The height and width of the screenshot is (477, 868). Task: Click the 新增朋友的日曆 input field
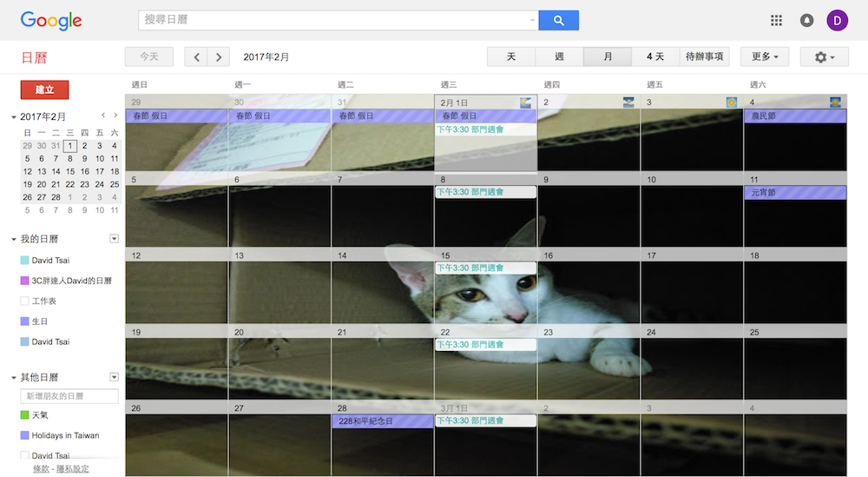tap(69, 396)
